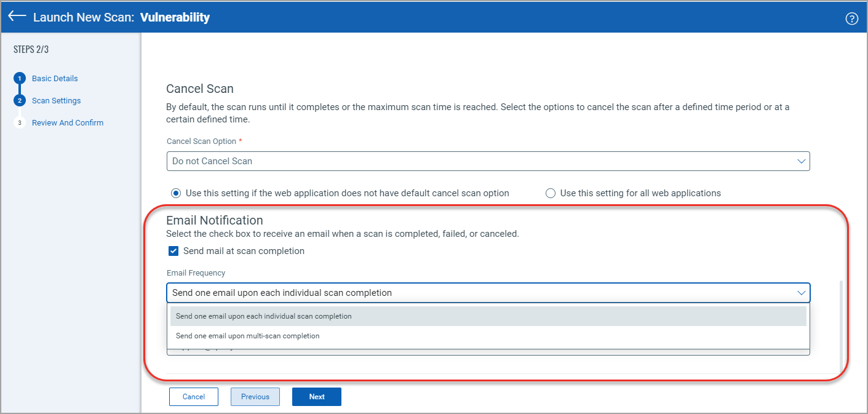
Task: Click step 3 circle icon
Action: click(20, 123)
